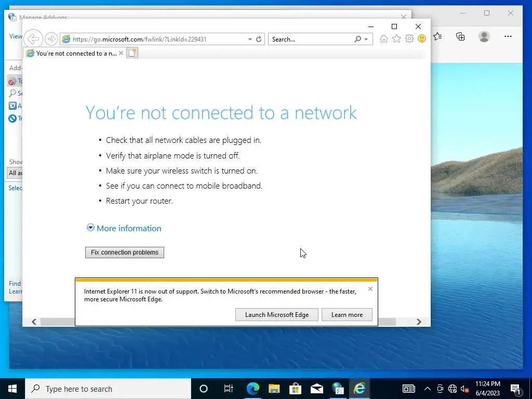
Task: Click Fix connection problems button
Action: pyautogui.click(x=125, y=252)
